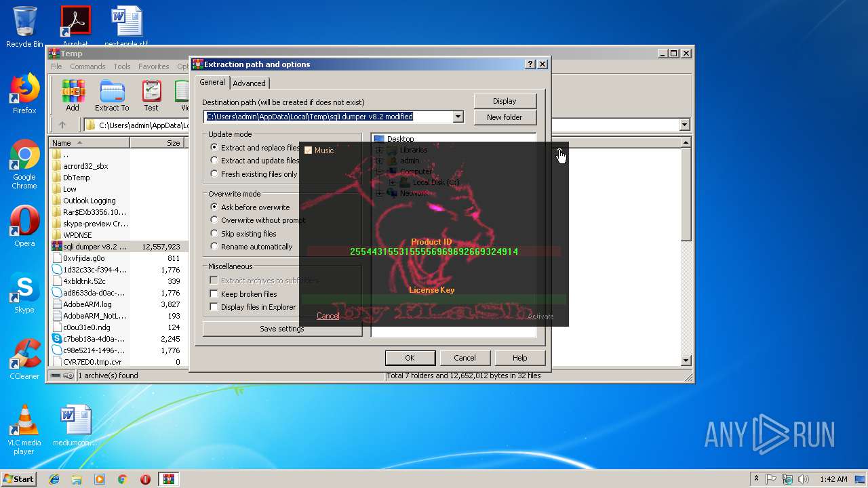Click the clock showing 1:42 AM
This screenshot has width=868, height=488.
(x=833, y=479)
